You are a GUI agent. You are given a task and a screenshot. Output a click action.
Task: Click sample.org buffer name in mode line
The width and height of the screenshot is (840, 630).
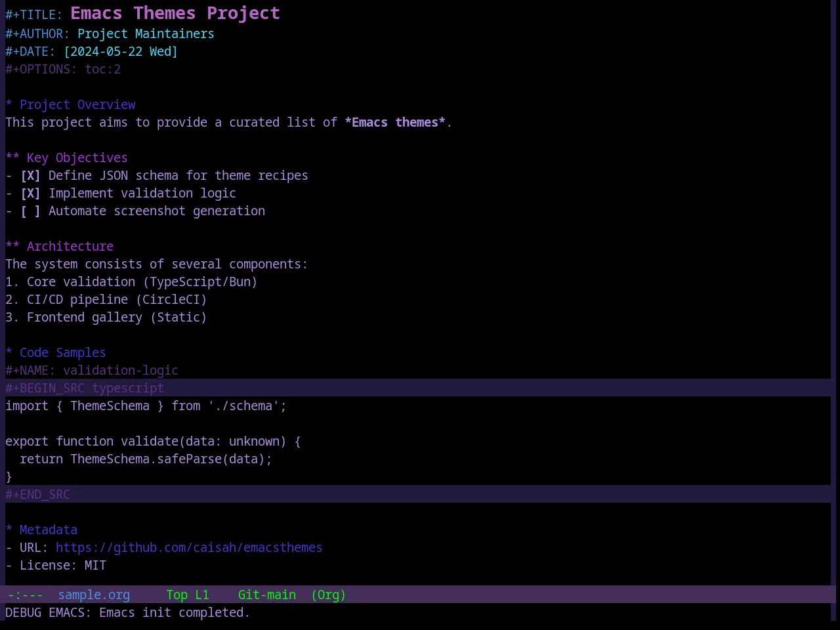pyautogui.click(x=94, y=595)
